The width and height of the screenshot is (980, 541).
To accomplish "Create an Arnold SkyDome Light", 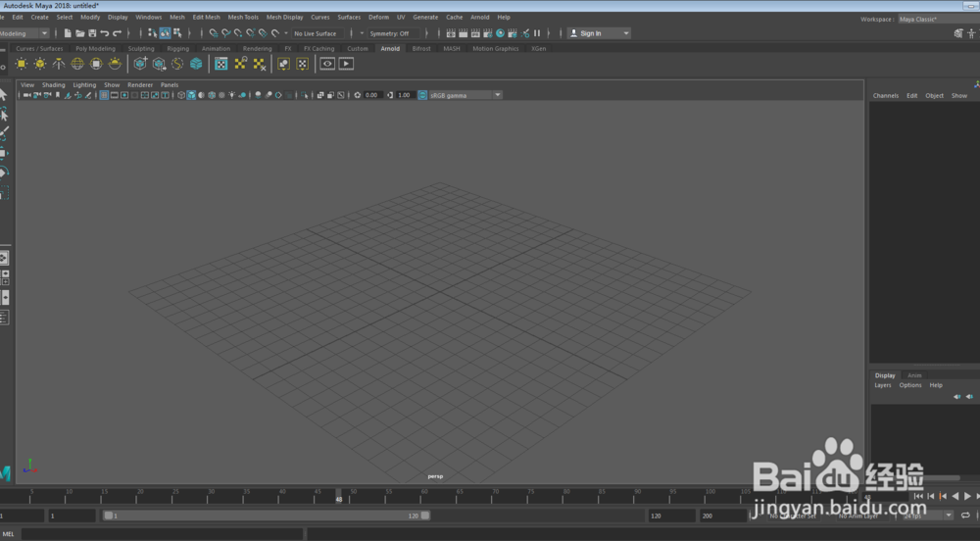I will click(77, 64).
